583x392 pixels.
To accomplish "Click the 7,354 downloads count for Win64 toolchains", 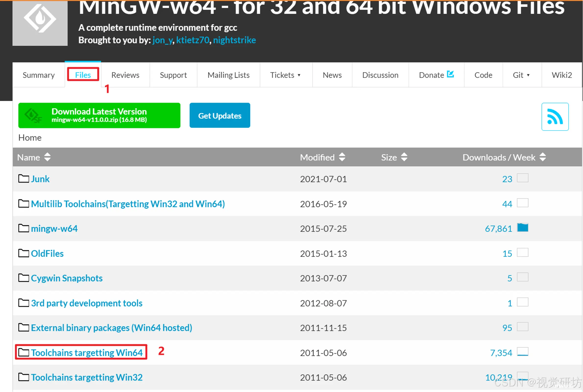I will 501,353.
